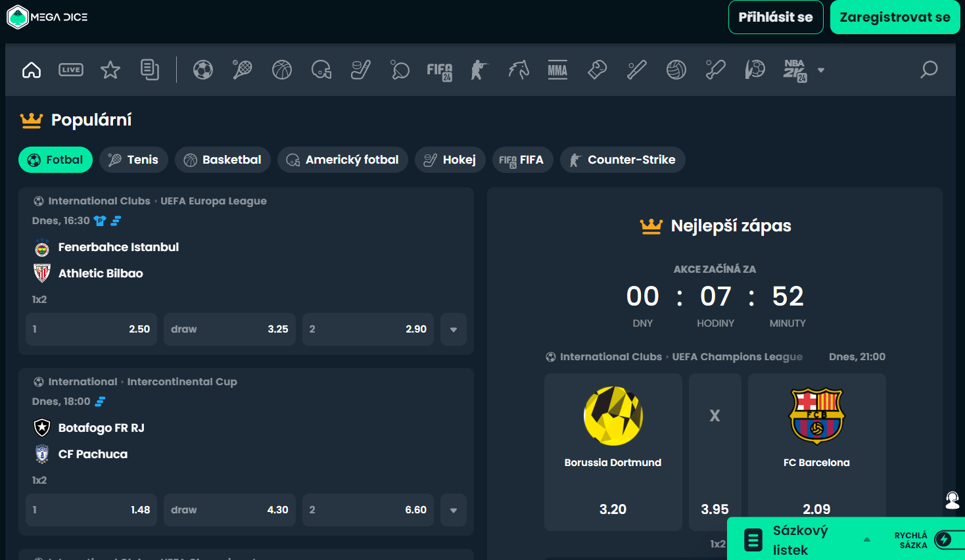Select the Basketbal tab

click(x=223, y=160)
